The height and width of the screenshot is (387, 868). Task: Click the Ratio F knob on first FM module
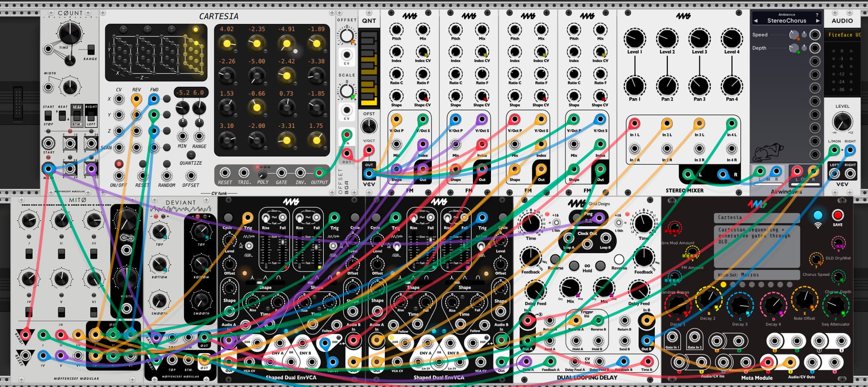[422, 74]
